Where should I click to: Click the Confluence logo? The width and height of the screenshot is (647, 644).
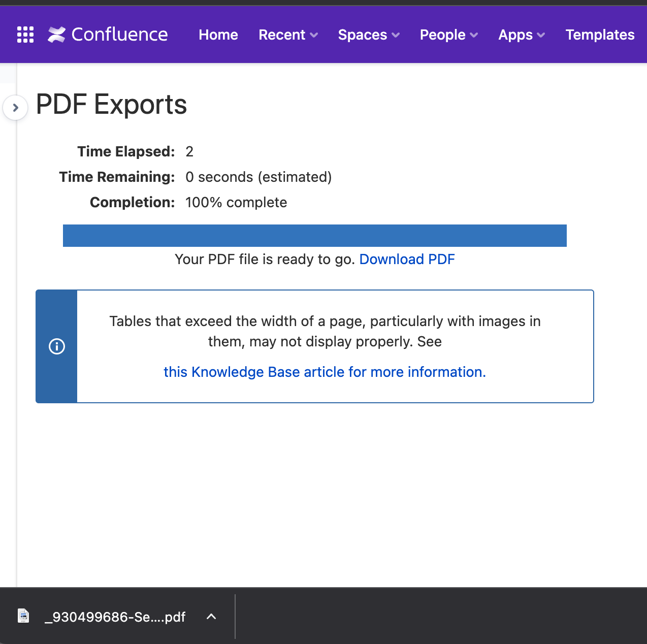tap(108, 34)
